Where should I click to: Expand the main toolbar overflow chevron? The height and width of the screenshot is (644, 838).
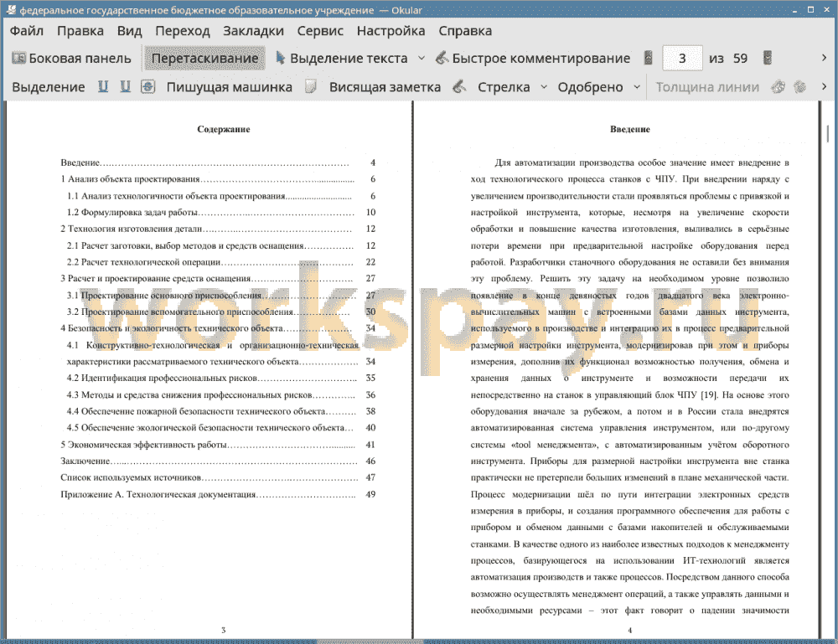point(824,58)
